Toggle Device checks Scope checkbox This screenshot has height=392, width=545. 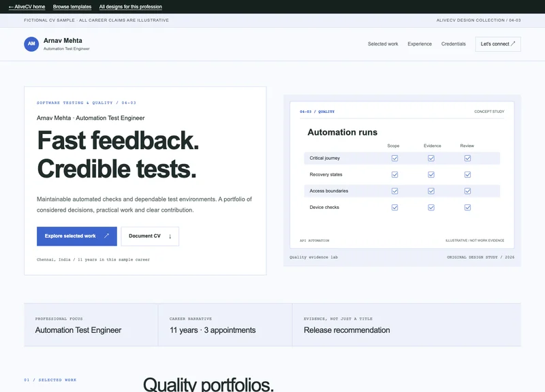coord(394,208)
